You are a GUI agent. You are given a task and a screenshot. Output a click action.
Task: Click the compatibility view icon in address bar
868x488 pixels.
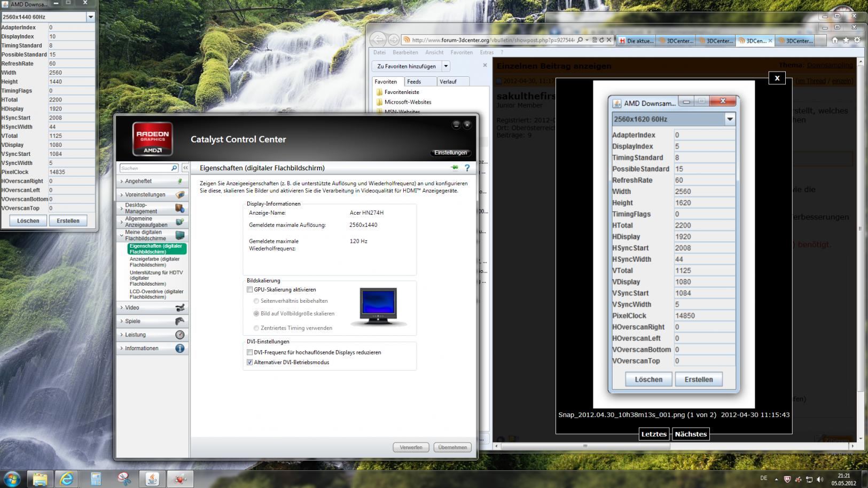point(595,40)
